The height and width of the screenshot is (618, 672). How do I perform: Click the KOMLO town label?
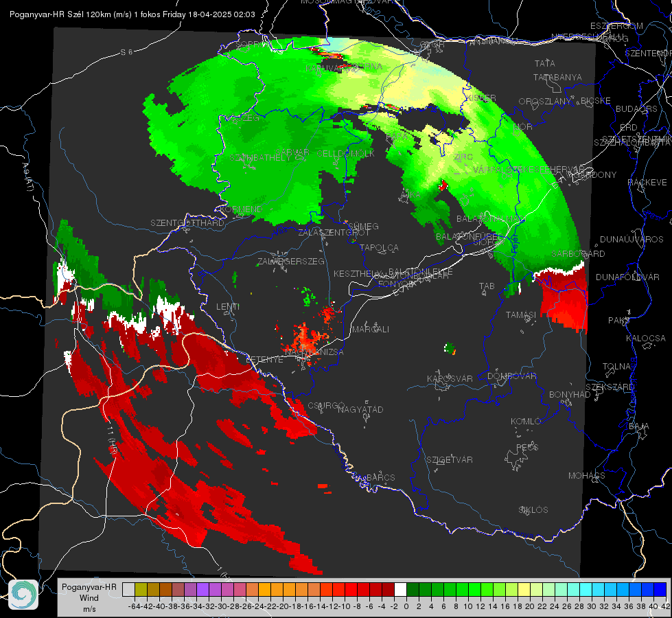tap(525, 422)
